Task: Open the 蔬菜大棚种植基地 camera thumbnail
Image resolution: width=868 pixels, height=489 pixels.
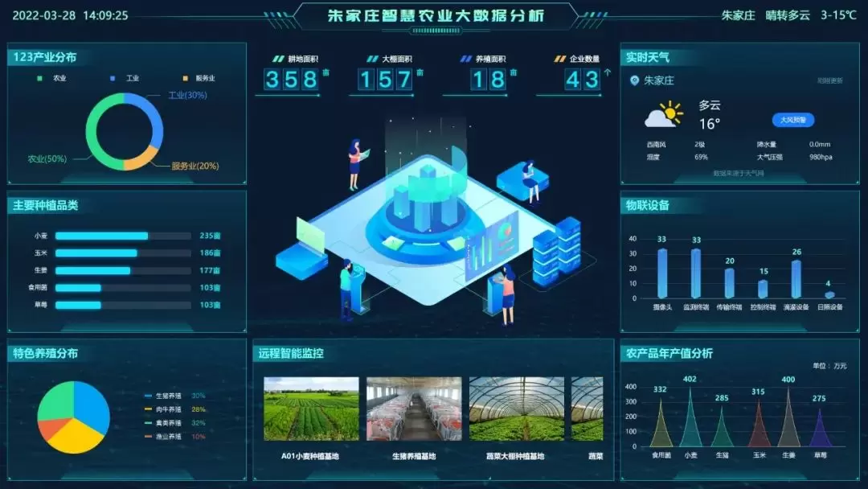Action: pyautogui.click(x=517, y=409)
